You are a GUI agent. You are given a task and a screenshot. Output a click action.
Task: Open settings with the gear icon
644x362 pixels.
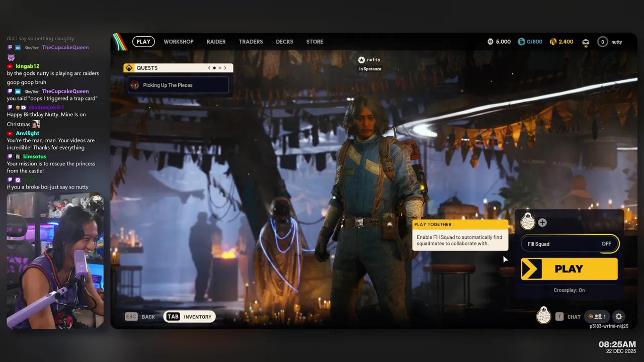pos(619,317)
